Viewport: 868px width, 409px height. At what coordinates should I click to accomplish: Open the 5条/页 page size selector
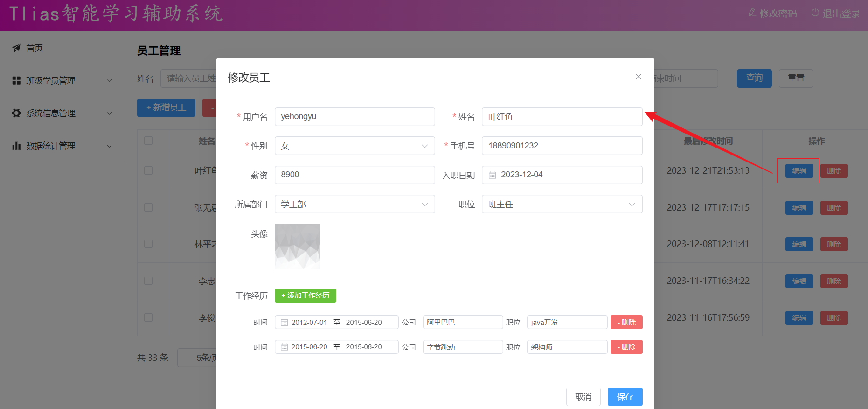tap(197, 358)
